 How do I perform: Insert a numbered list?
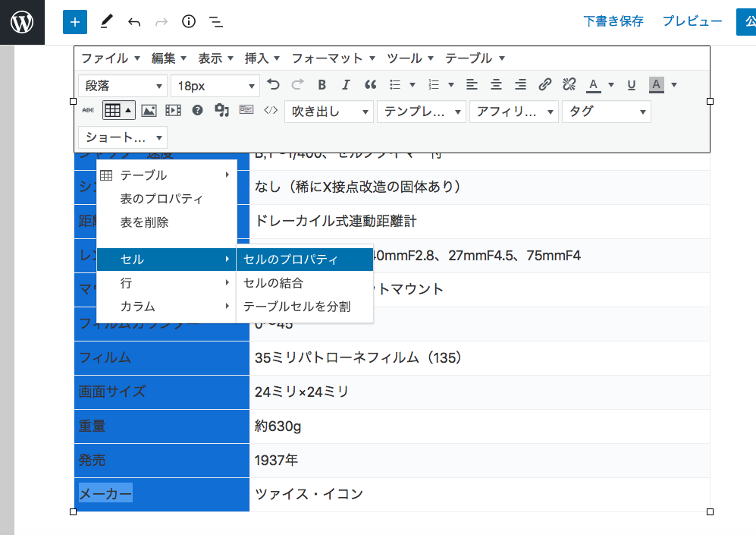pos(434,85)
